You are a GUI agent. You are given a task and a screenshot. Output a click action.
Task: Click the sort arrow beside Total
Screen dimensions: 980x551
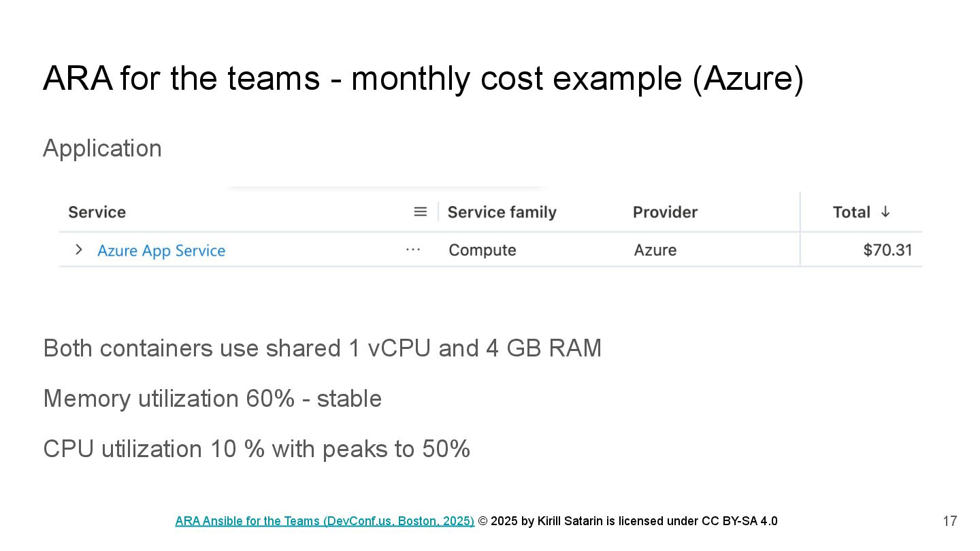click(885, 212)
